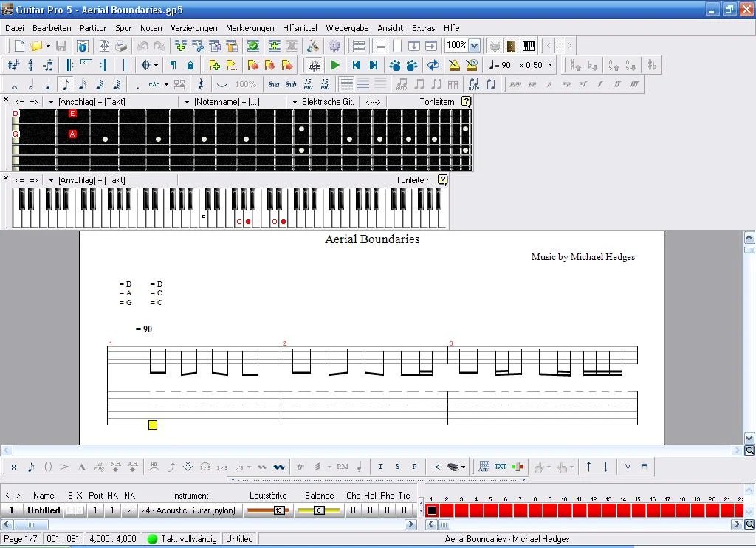Viewport: 756px width, 548px height.
Task: Toggle the lock icon in toolbar
Action: click(x=190, y=65)
